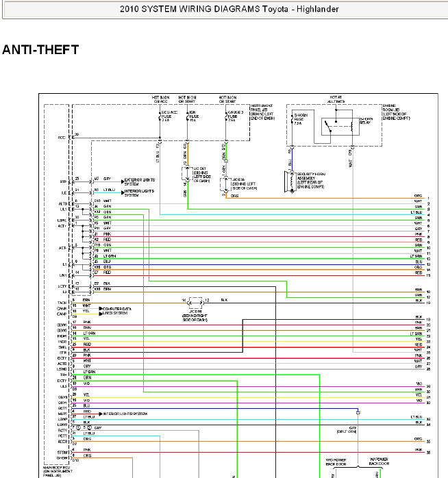The width and height of the screenshot is (448, 478).
Task: Click the ORG wire label at the J/C output
Action: [234, 196]
